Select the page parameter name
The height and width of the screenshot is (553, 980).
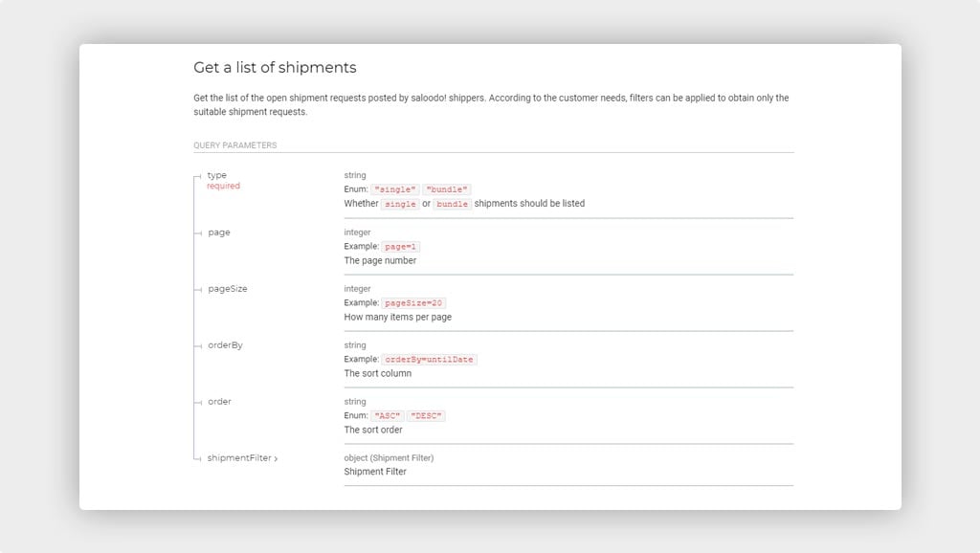[219, 232]
